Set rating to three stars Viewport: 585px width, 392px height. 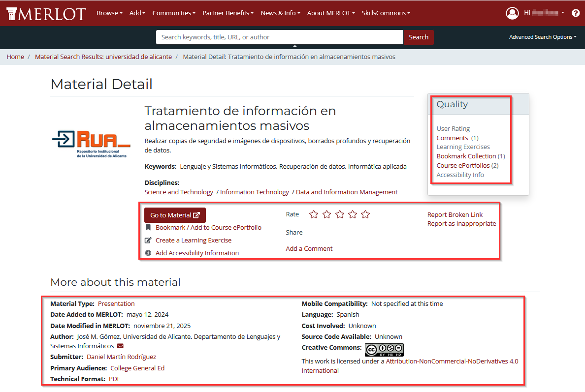(339, 214)
